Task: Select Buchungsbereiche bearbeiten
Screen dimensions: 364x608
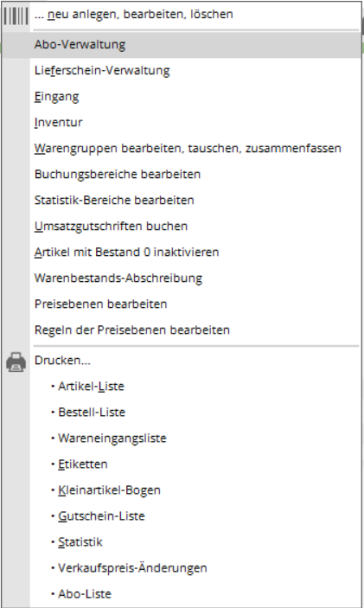Action: click(182, 175)
